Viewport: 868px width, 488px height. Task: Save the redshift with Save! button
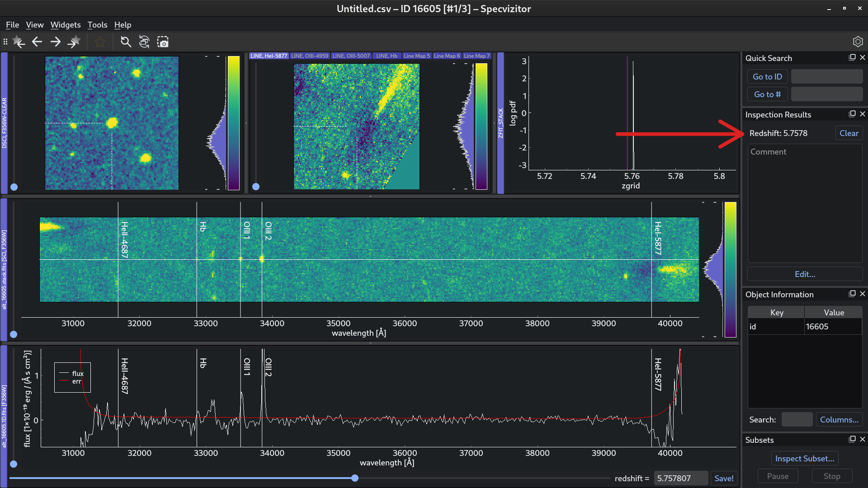(724, 479)
